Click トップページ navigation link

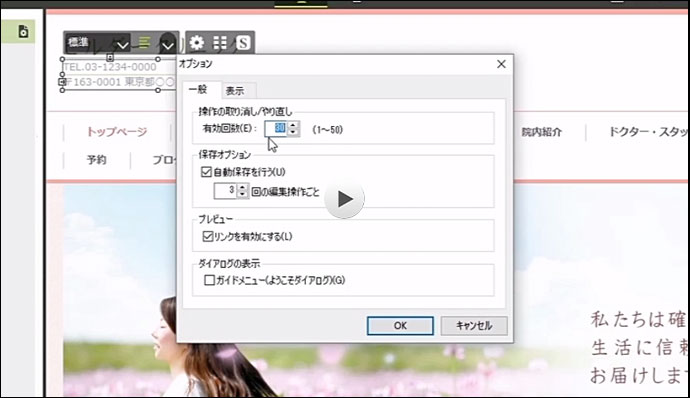coord(117,132)
